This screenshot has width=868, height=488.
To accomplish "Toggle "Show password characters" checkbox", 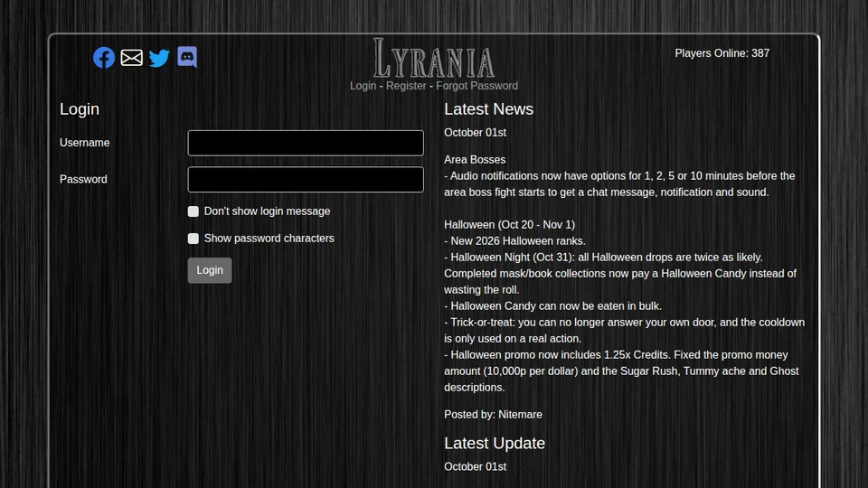I will point(193,239).
